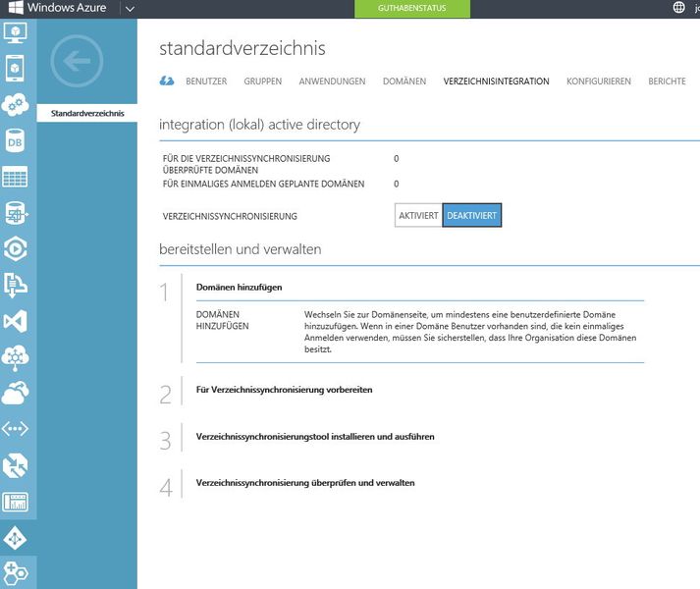Expand the Windows Azure header dropdown chevron
The width and height of the screenshot is (700, 589).
pyautogui.click(x=130, y=9)
